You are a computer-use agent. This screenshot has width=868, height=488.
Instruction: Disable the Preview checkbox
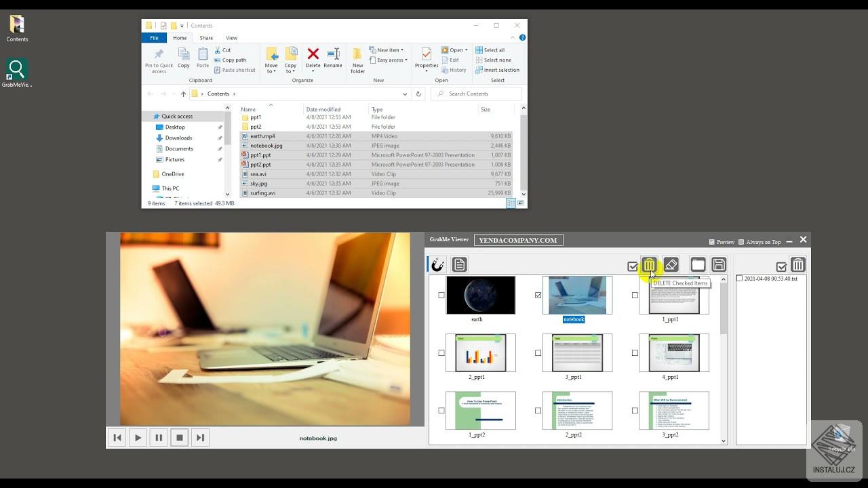pos(711,242)
